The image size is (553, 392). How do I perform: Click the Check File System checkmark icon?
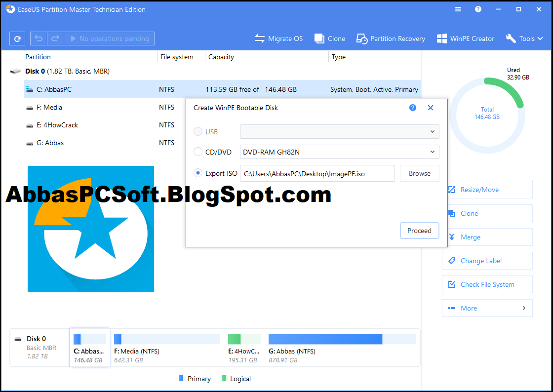pos(452,284)
